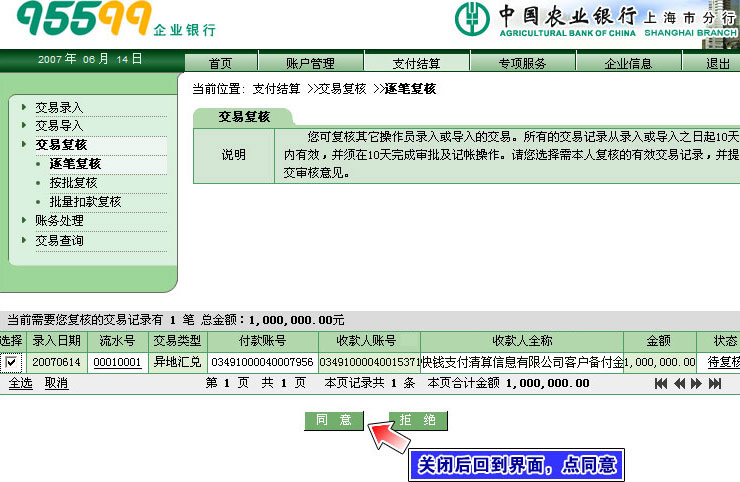Go to next page pagination icon
The height and width of the screenshot is (482, 740).
pyautogui.click(x=697, y=383)
